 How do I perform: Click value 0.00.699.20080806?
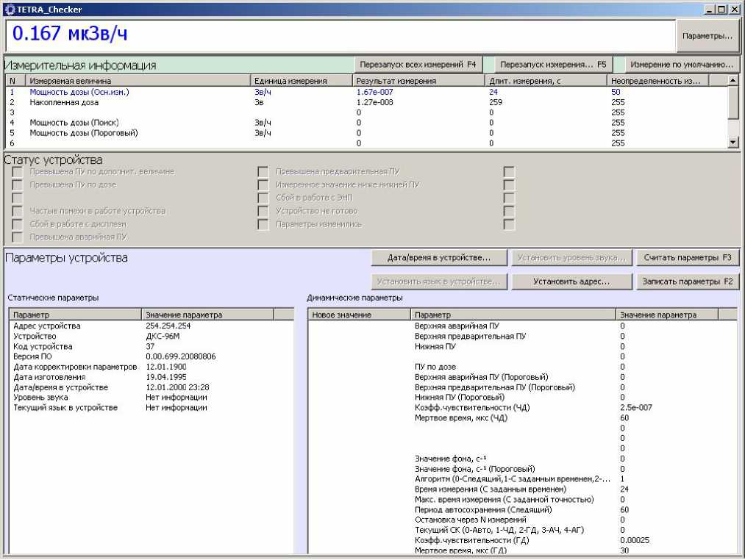[x=180, y=356]
